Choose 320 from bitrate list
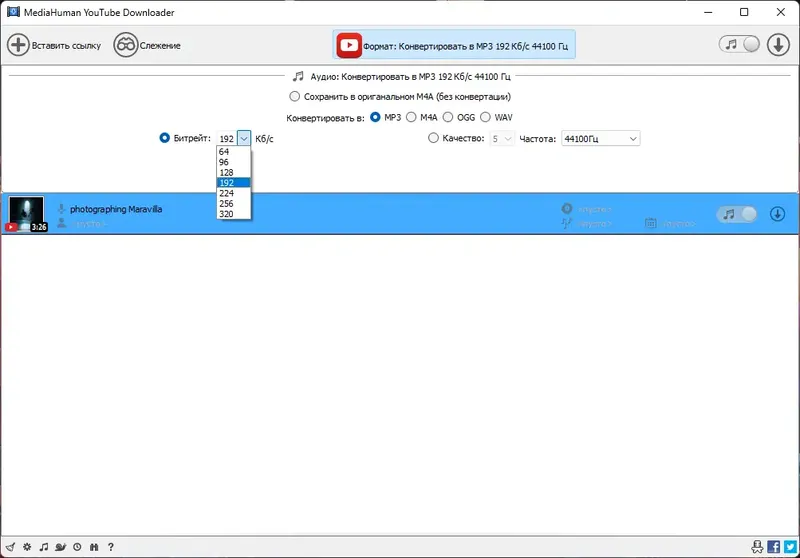This screenshot has height=558, width=800. click(x=234, y=214)
